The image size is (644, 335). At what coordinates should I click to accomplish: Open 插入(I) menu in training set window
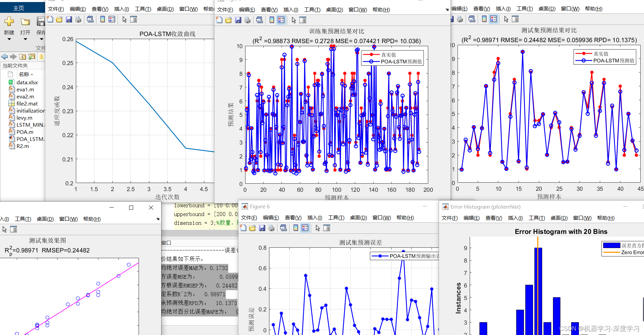click(291, 9)
